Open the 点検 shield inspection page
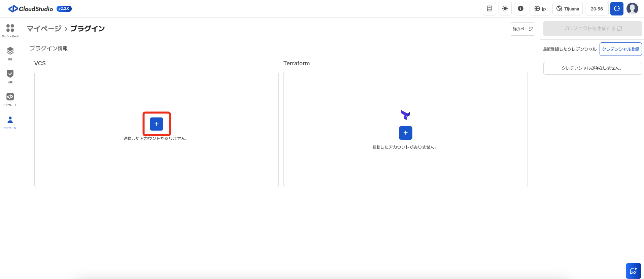This screenshot has height=279, width=644. (x=10, y=76)
